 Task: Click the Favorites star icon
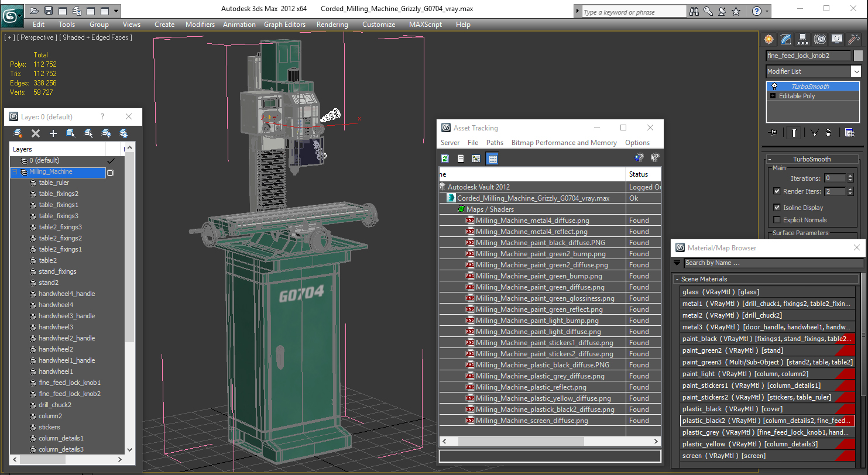point(736,11)
